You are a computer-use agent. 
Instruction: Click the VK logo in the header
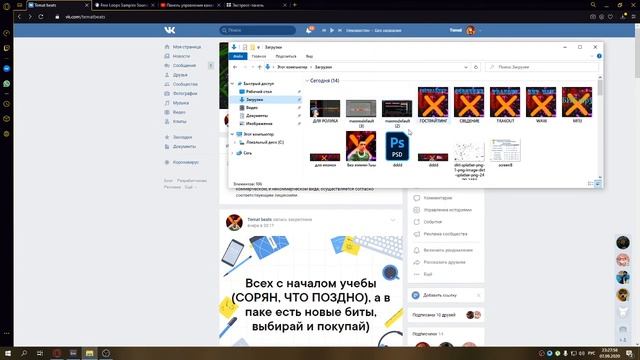point(170,30)
